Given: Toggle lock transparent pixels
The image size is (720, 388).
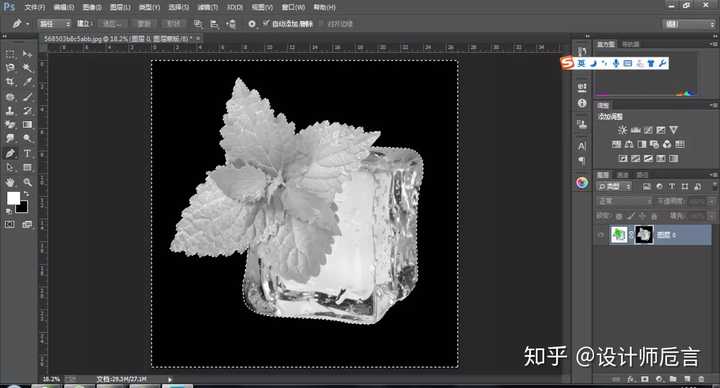Looking at the screenshot, I should click(x=619, y=216).
